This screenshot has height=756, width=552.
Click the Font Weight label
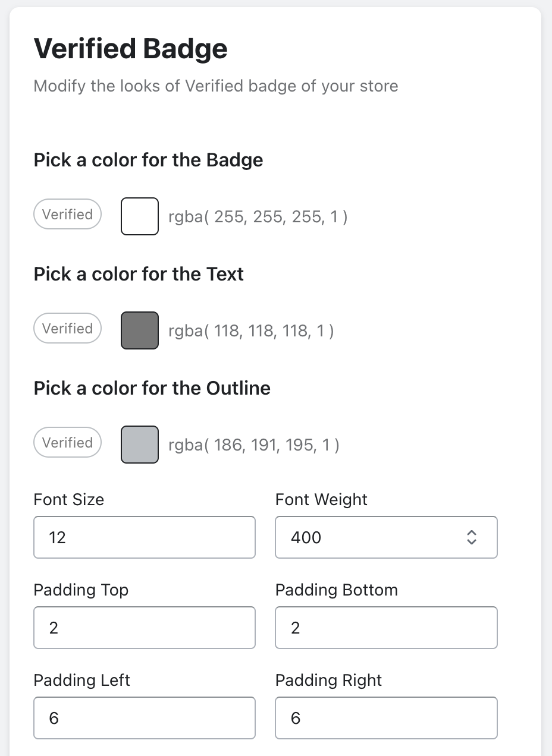pos(321,499)
